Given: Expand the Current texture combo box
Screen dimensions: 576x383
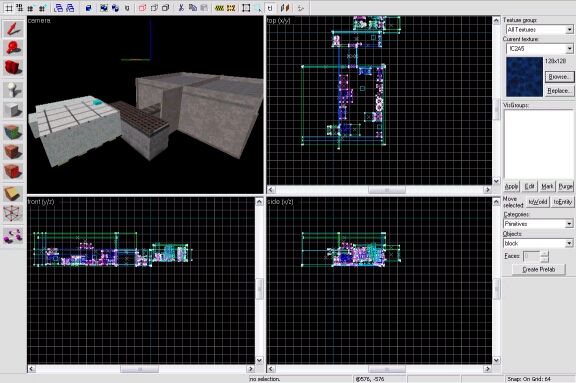Looking at the screenshot, I should (539, 48).
